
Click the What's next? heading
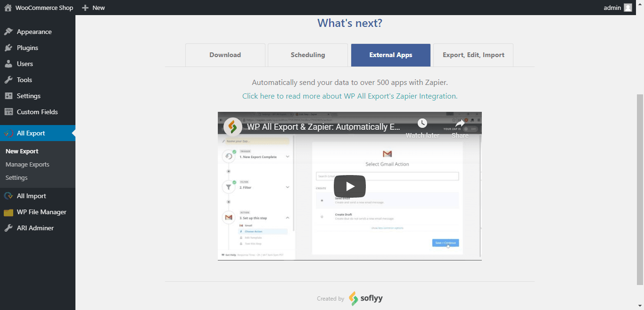pyautogui.click(x=350, y=23)
